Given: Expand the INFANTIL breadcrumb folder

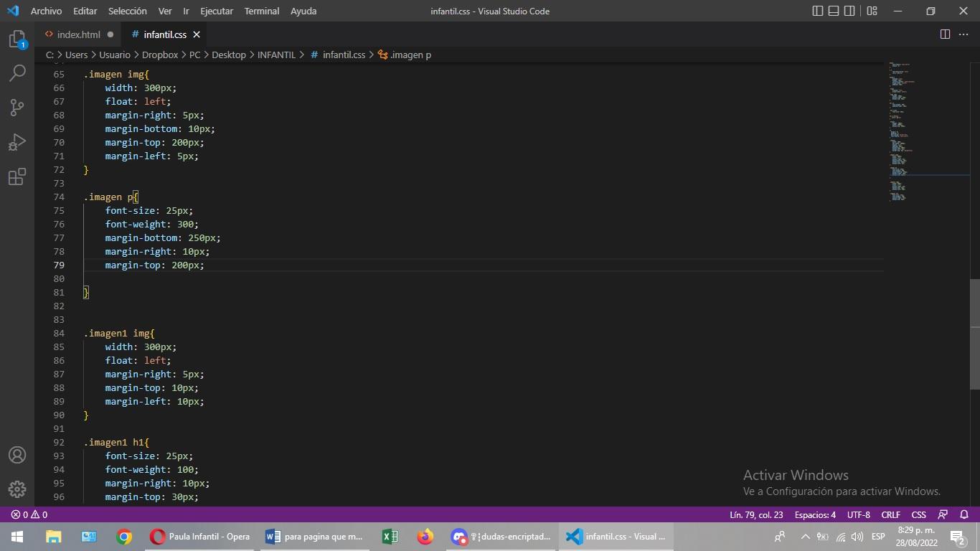Looking at the screenshot, I should click(276, 55).
